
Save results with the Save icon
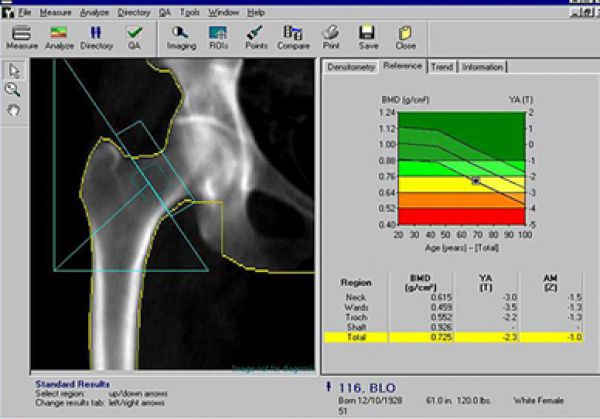point(368,36)
